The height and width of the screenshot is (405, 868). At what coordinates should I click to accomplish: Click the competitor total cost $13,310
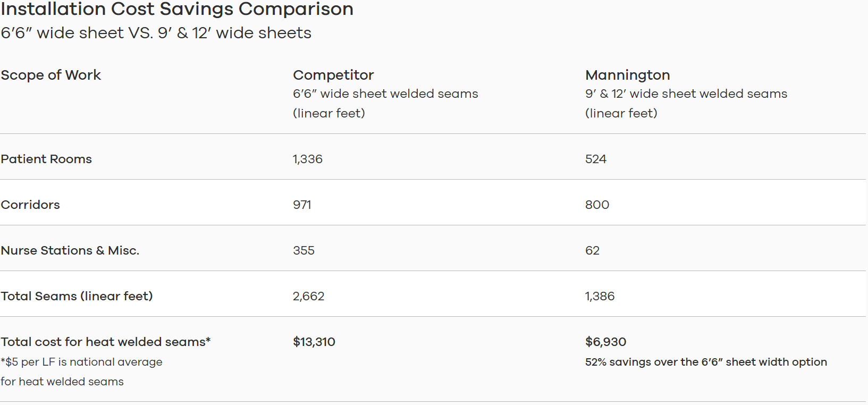[x=314, y=342]
